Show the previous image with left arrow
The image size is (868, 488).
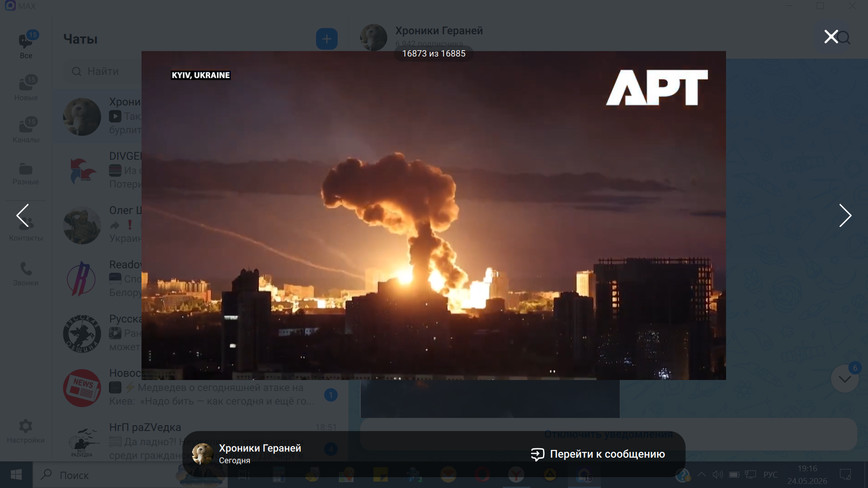23,216
